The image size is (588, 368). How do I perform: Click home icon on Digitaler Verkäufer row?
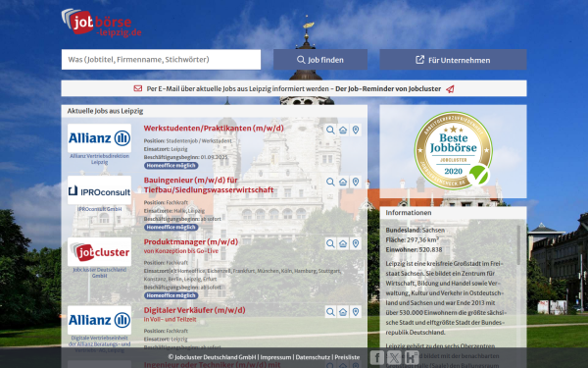pos(343,312)
